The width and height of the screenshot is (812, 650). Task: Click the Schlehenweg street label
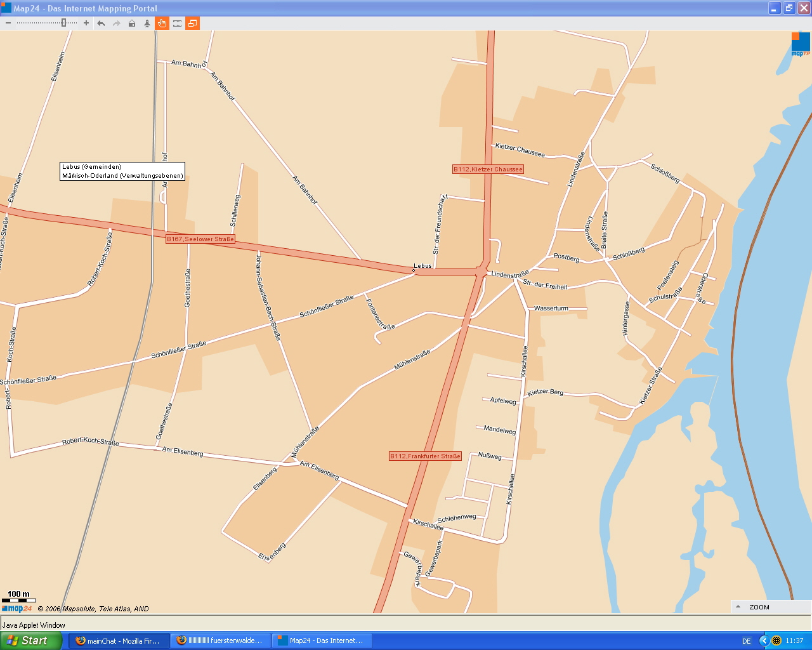(457, 518)
